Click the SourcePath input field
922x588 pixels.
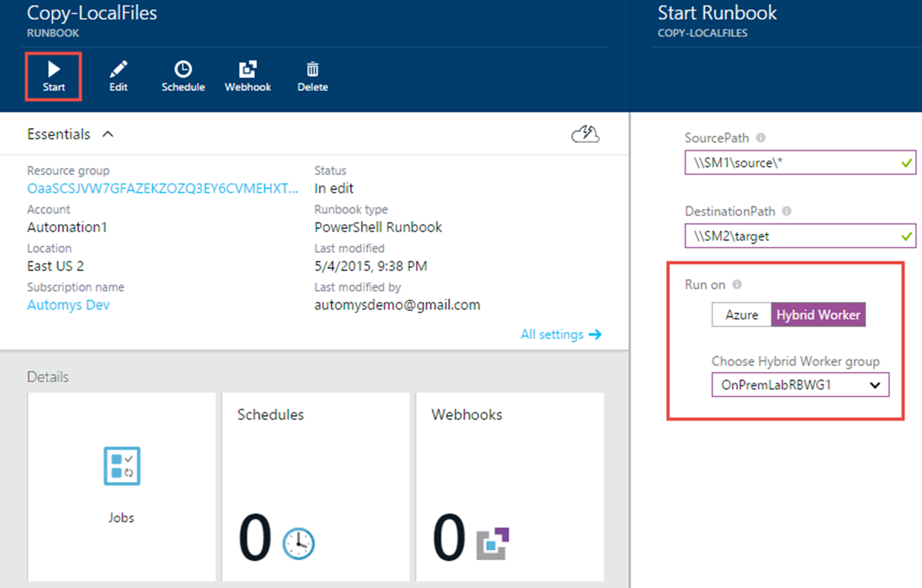[800, 163]
